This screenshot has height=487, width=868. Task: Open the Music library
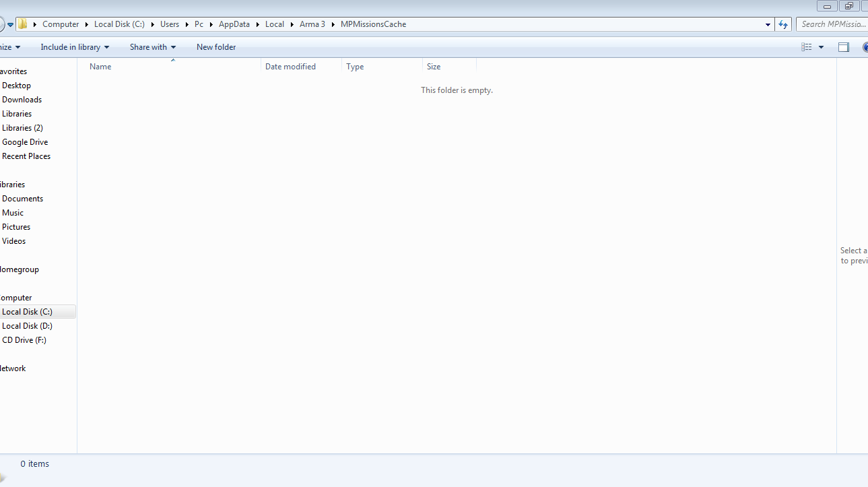tap(13, 213)
